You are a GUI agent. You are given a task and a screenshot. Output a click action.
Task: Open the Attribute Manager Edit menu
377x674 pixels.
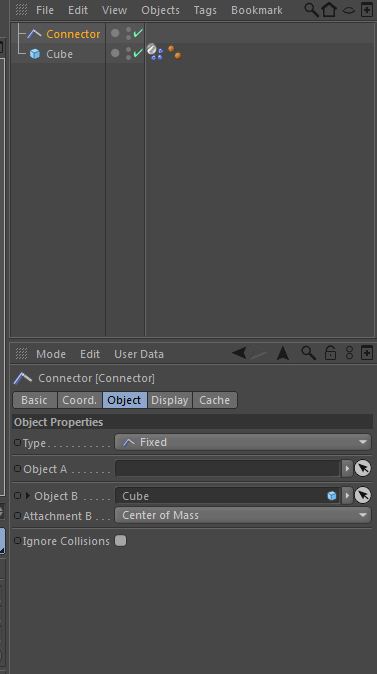90,354
